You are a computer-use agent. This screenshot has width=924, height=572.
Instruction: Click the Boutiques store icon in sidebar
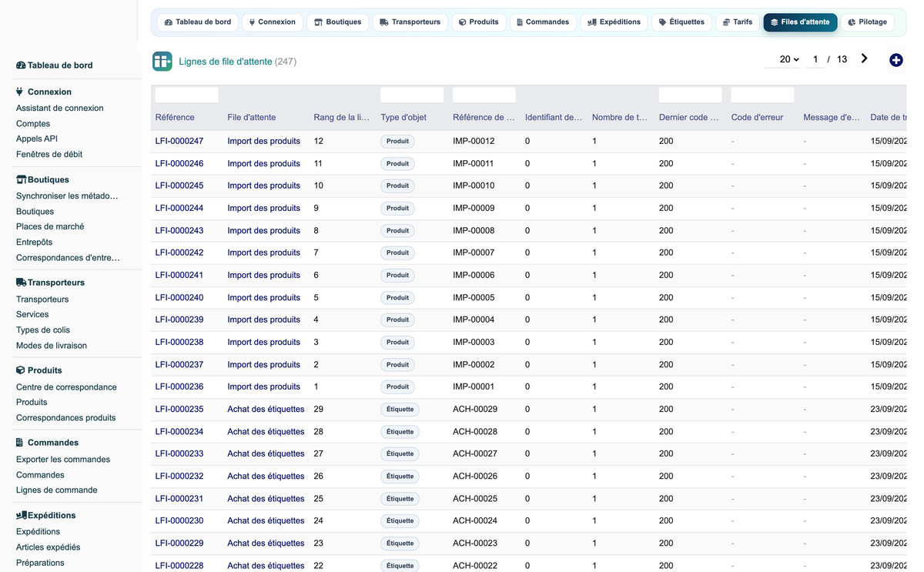(x=22, y=179)
